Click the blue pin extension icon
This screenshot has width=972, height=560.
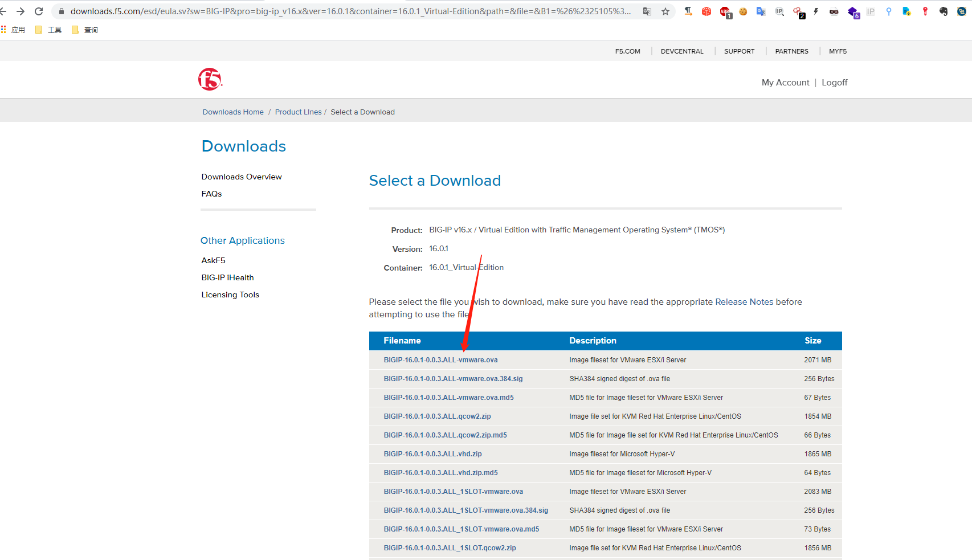click(889, 11)
